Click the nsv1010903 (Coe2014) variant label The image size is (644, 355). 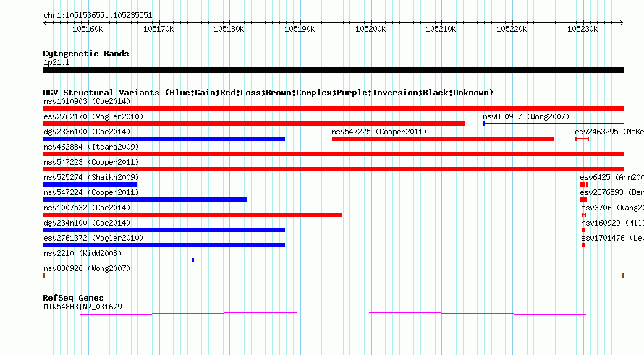87,101
